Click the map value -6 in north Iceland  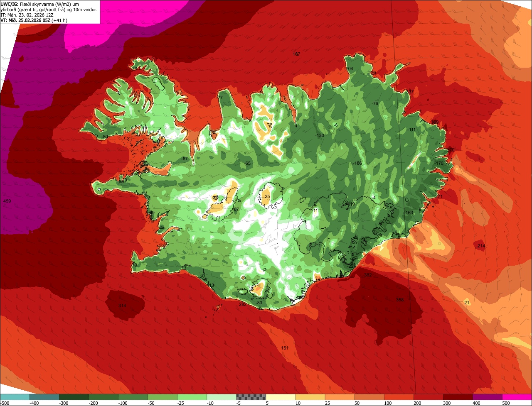point(336,125)
